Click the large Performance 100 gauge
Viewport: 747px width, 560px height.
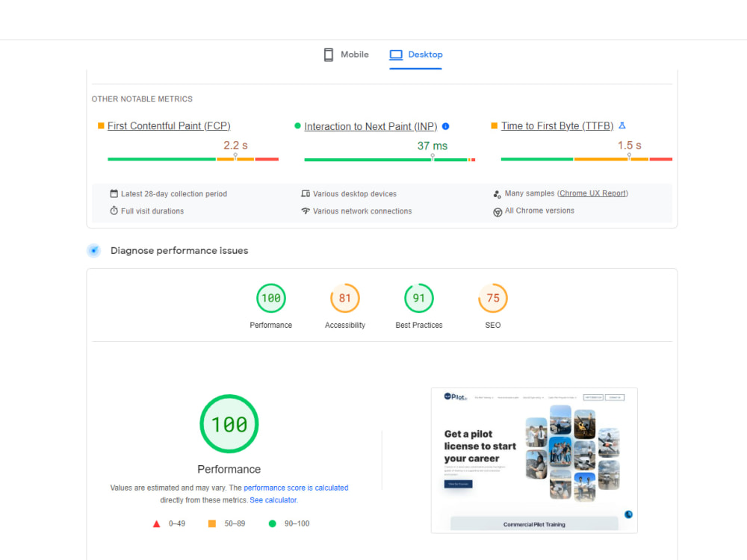(x=229, y=424)
